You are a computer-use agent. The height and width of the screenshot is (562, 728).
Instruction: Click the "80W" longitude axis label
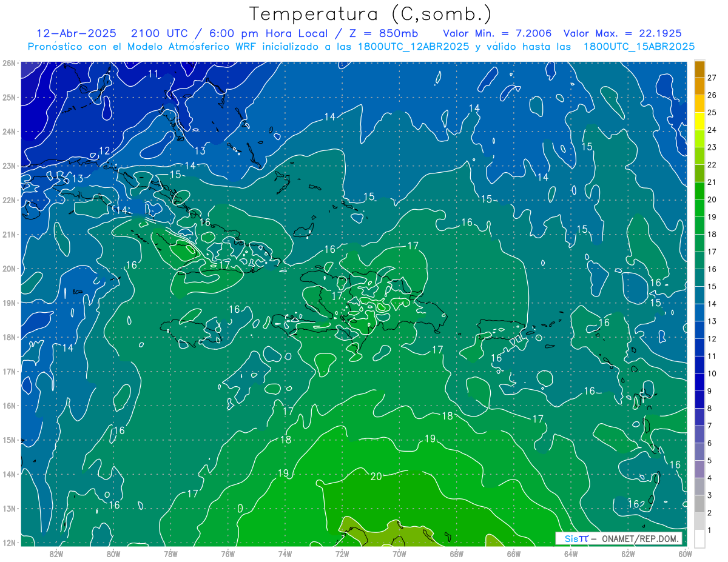(113, 554)
